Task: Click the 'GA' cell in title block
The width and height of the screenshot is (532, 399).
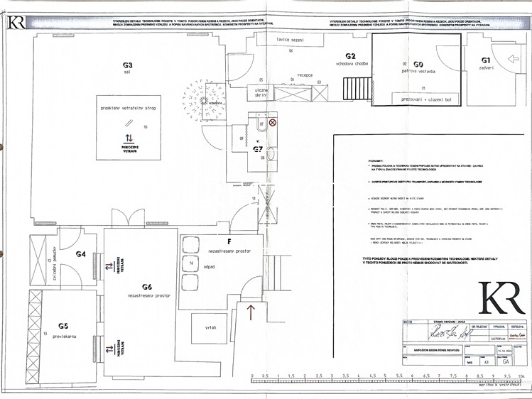Action: click(x=506, y=361)
